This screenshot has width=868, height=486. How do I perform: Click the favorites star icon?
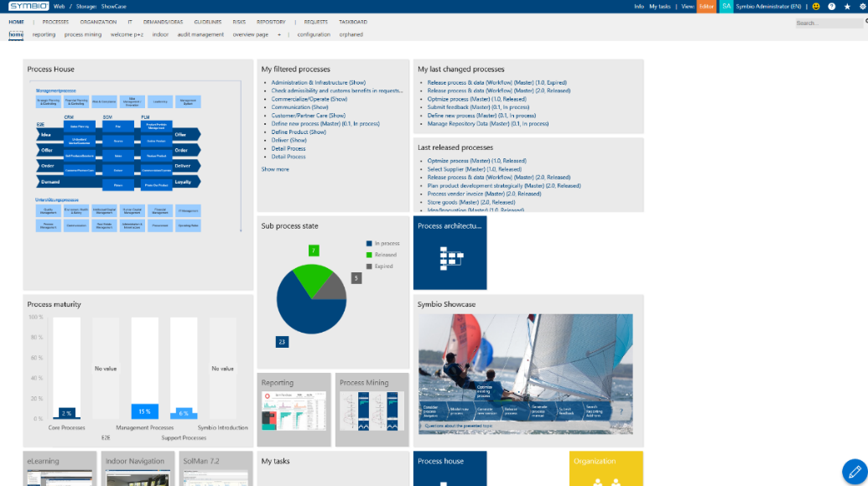click(847, 7)
